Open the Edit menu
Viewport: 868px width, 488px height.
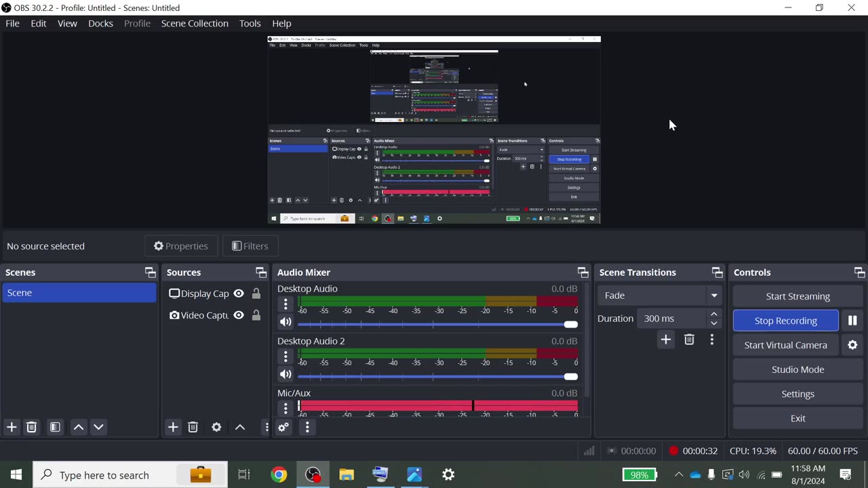(x=39, y=23)
